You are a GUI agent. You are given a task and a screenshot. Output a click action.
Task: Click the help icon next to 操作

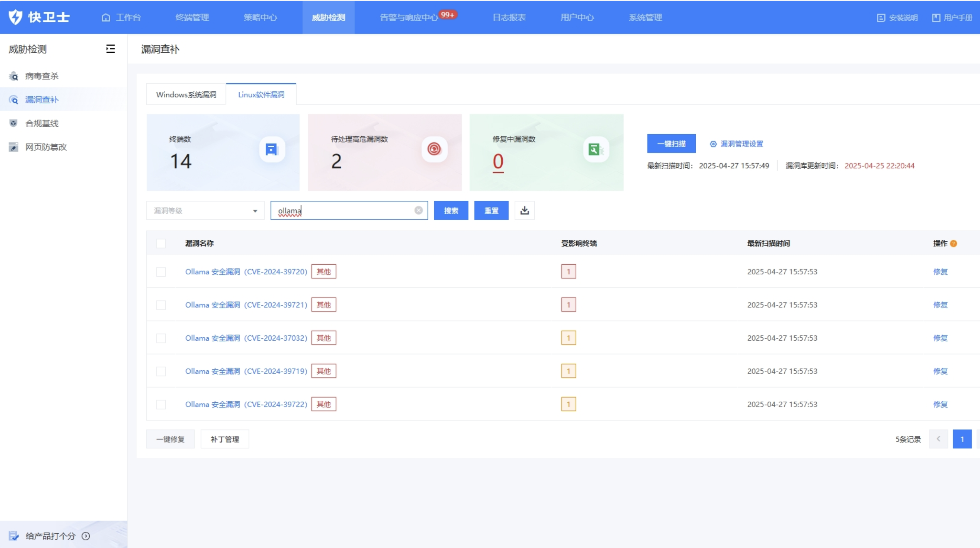click(x=953, y=244)
